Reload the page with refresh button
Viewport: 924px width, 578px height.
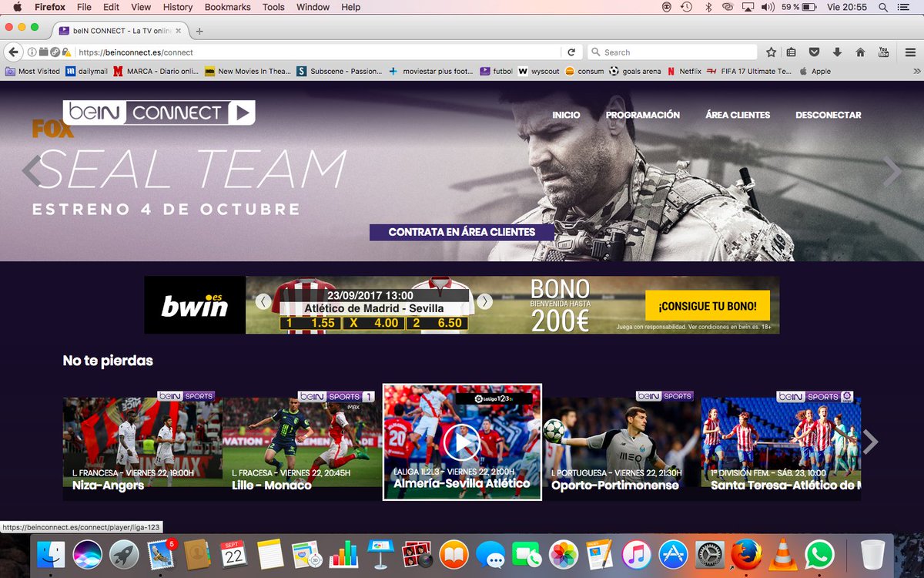point(571,52)
